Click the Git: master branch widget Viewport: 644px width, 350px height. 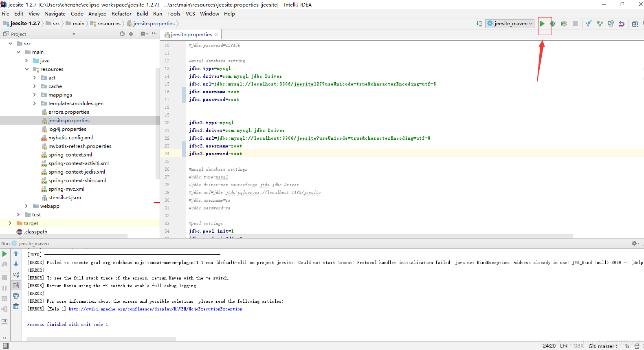click(x=603, y=346)
